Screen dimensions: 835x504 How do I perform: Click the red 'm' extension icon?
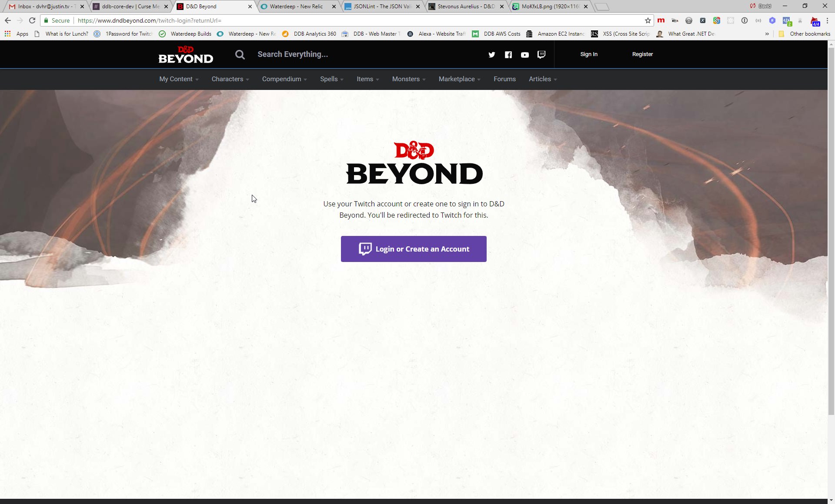click(661, 20)
